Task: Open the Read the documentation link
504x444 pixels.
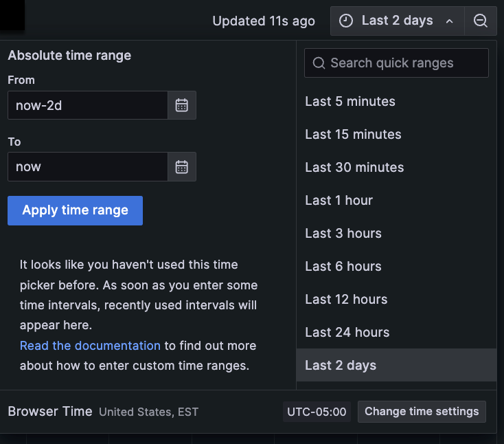Action: [90, 346]
